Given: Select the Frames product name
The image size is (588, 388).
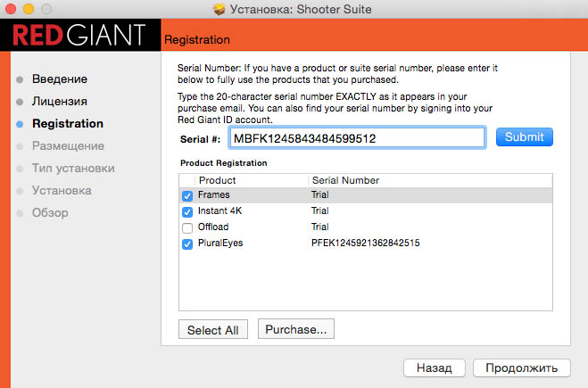Looking at the screenshot, I should tap(214, 194).
